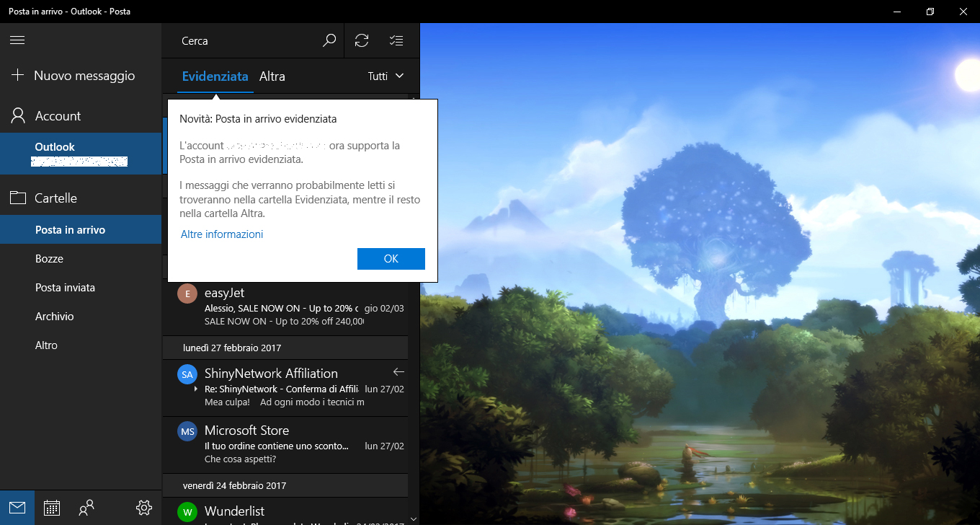Click replied arrow on ShinyNetwork message
Screen dimensions: 980x525
coord(398,372)
